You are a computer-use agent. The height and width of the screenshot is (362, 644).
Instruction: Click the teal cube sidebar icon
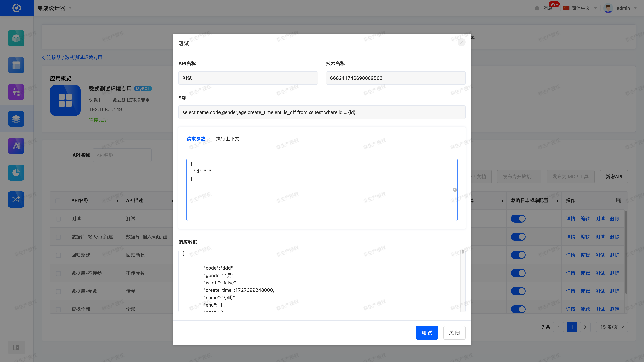pos(16,38)
